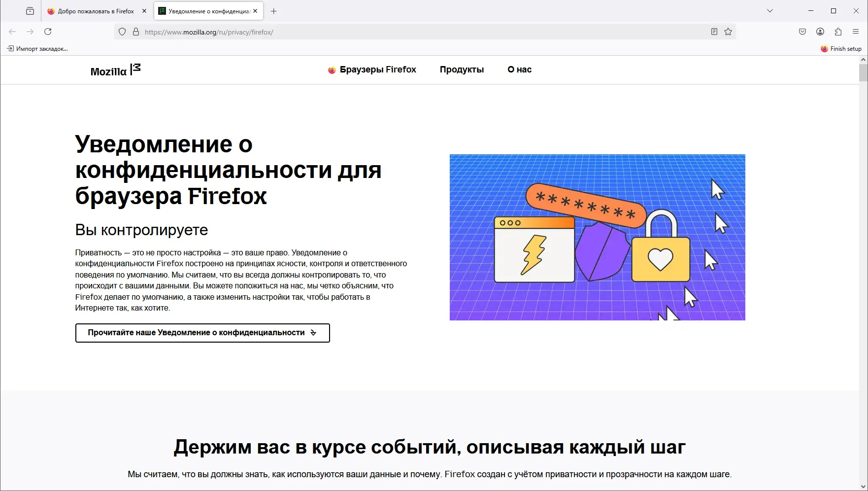Maximize the Firefox window
This screenshot has width=868, height=491.
834,11
